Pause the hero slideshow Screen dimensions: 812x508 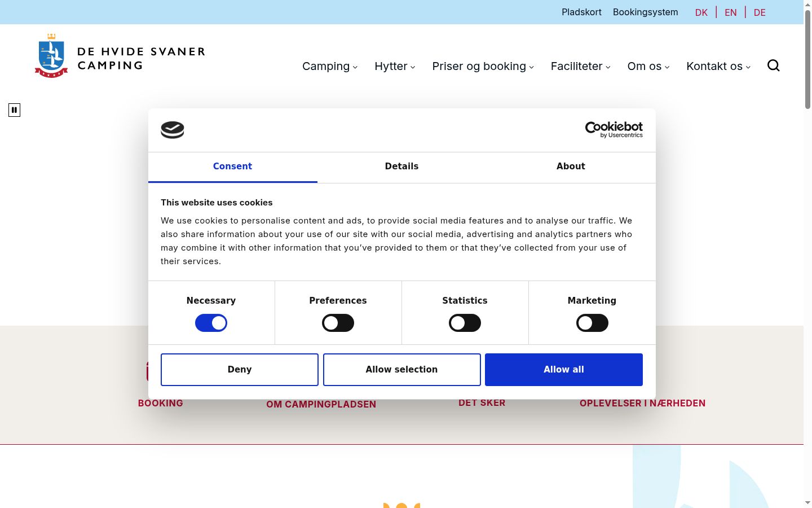(15, 110)
